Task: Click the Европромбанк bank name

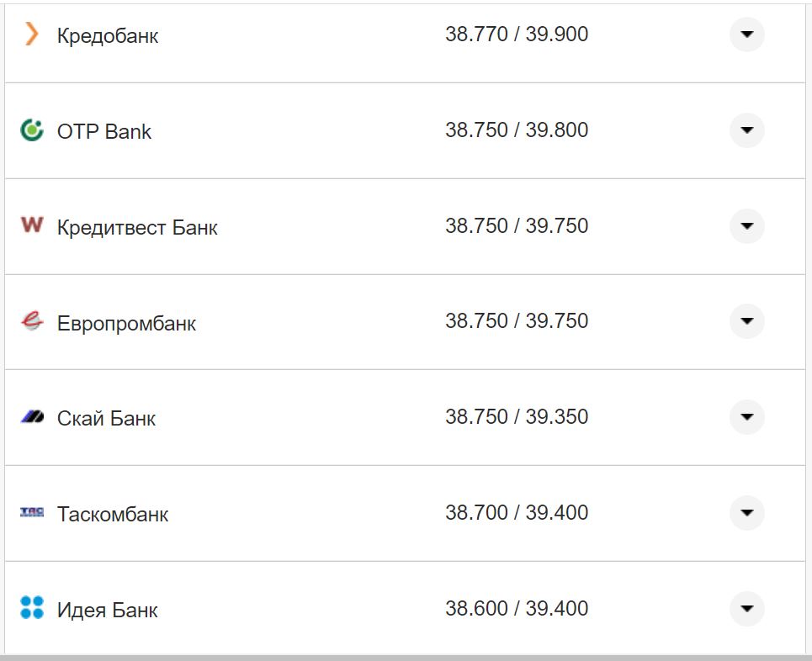Action: tap(126, 323)
